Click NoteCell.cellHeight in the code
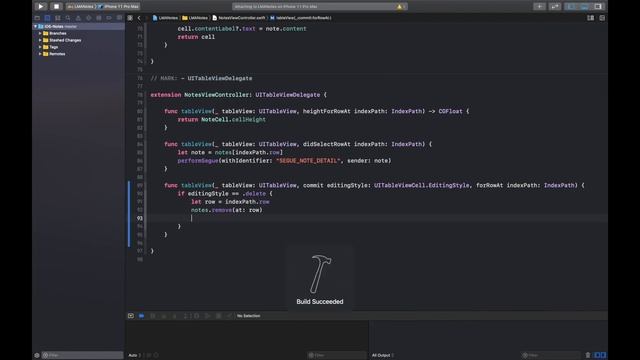The image size is (640, 360). point(233,120)
